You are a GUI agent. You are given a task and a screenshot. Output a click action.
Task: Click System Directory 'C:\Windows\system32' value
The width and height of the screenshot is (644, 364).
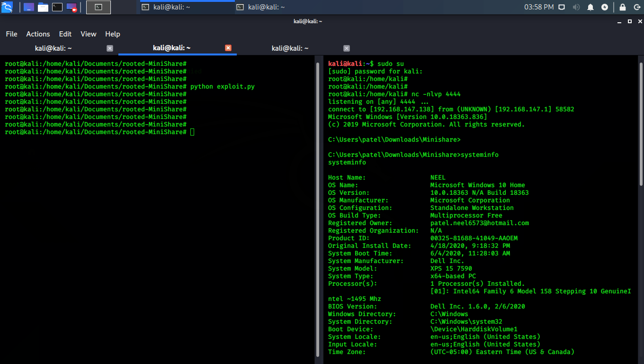pyautogui.click(x=466, y=322)
